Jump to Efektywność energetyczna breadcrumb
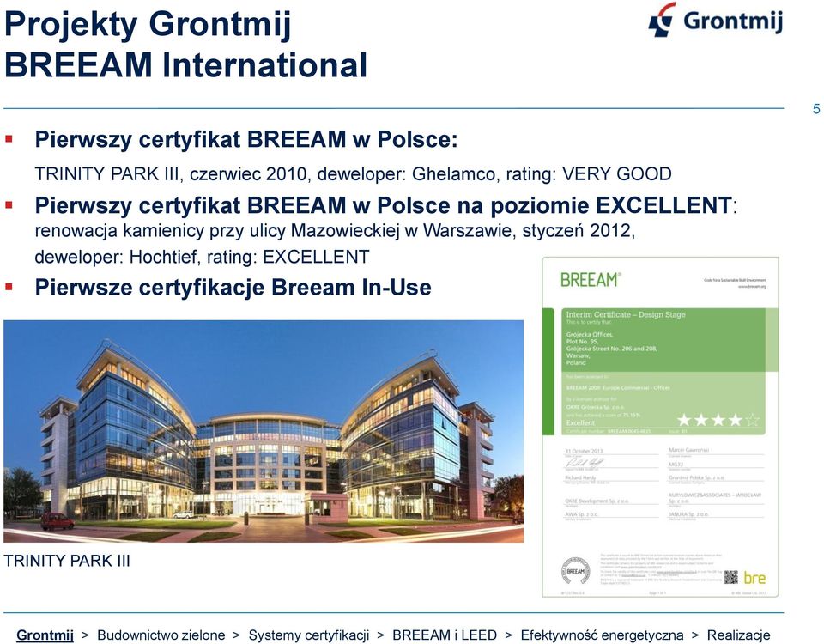Screen dimensions: 824x644 [602, 635]
